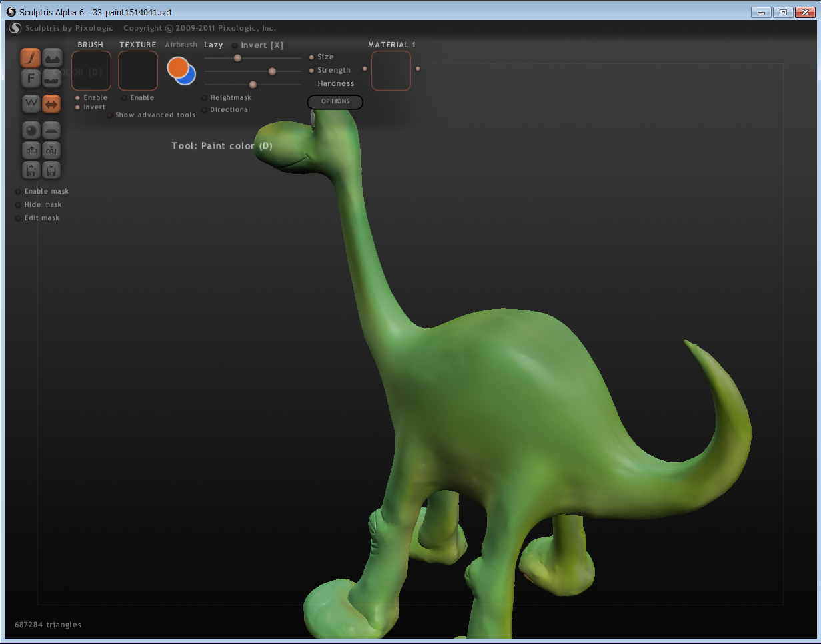The height and width of the screenshot is (644, 821).
Task: Toggle Invert under the BRUSH slot
Action: 78,107
